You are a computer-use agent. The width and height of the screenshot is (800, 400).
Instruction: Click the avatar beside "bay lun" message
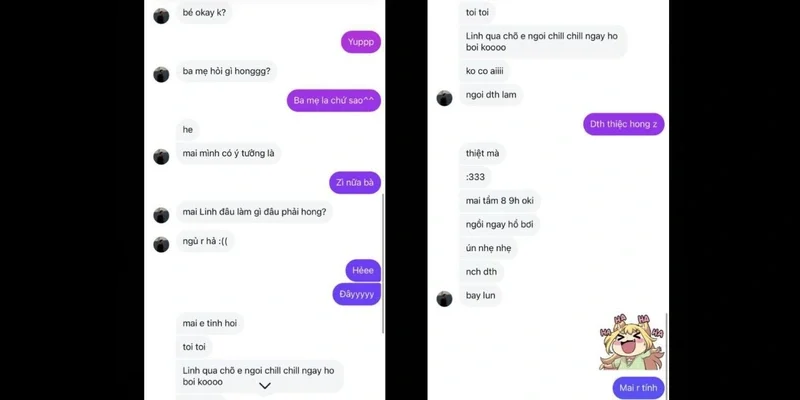(444, 299)
